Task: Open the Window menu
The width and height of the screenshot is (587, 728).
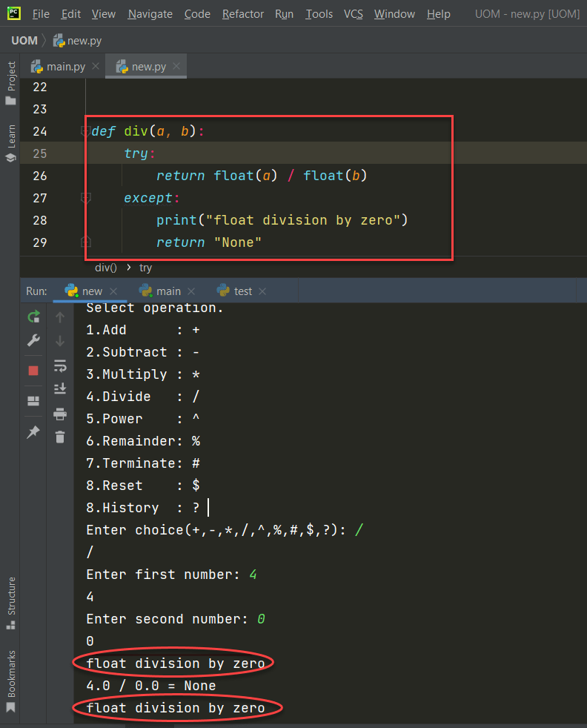Action: tap(394, 14)
